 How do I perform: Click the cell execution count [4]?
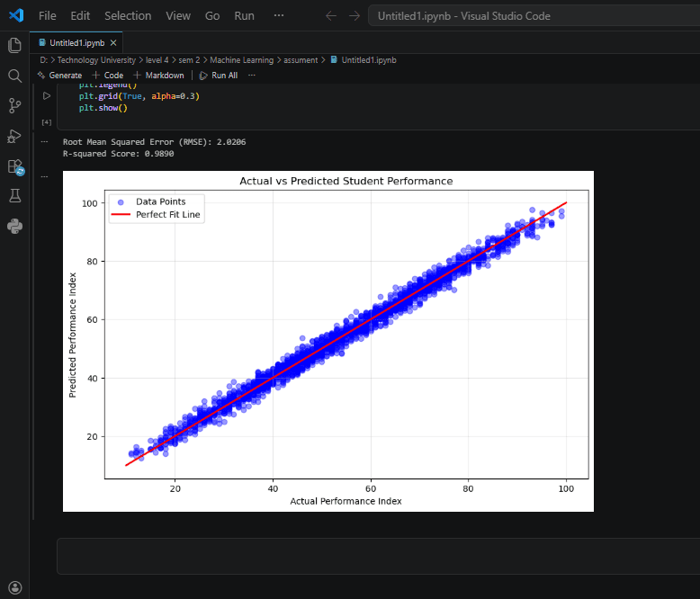click(x=47, y=121)
